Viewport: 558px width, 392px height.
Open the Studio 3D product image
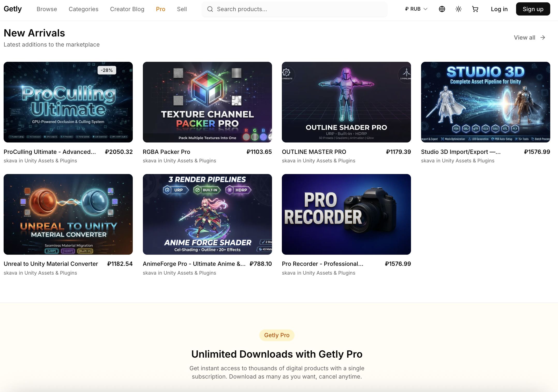click(485, 102)
